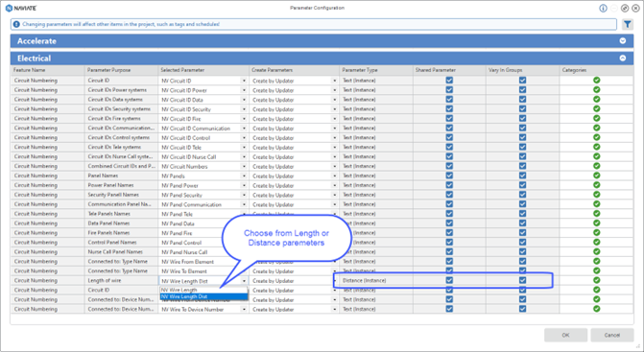
Task: Open Selected Parameter dropdown for NV Circuit ID Power
Action: pyautogui.click(x=244, y=90)
